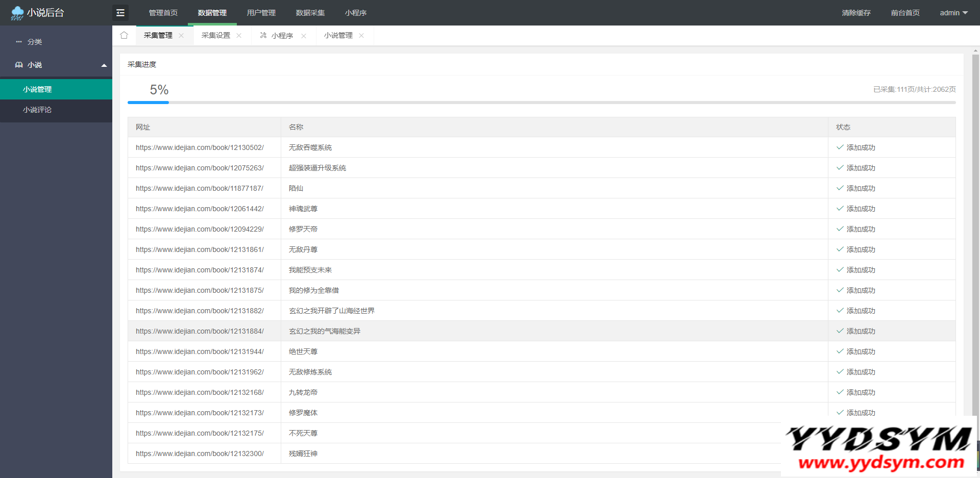Click the sidebar collapse hamburger icon
Screen dimensions: 980x478
point(120,13)
